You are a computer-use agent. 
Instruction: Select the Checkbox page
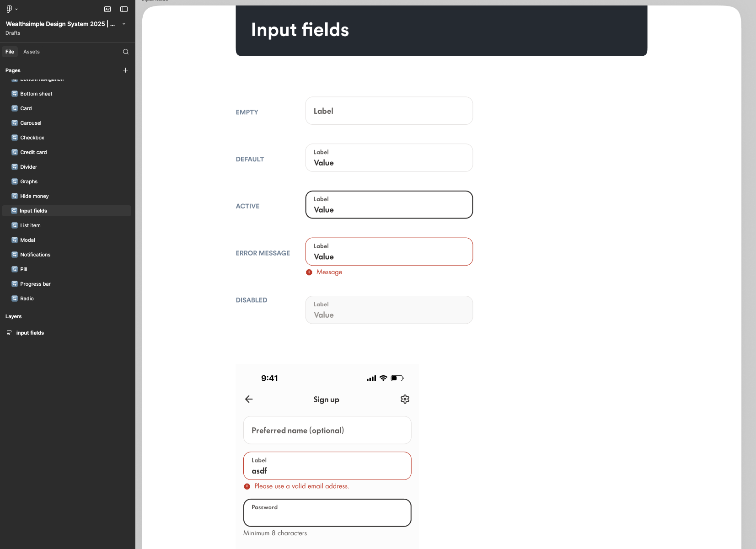[x=32, y=138]
